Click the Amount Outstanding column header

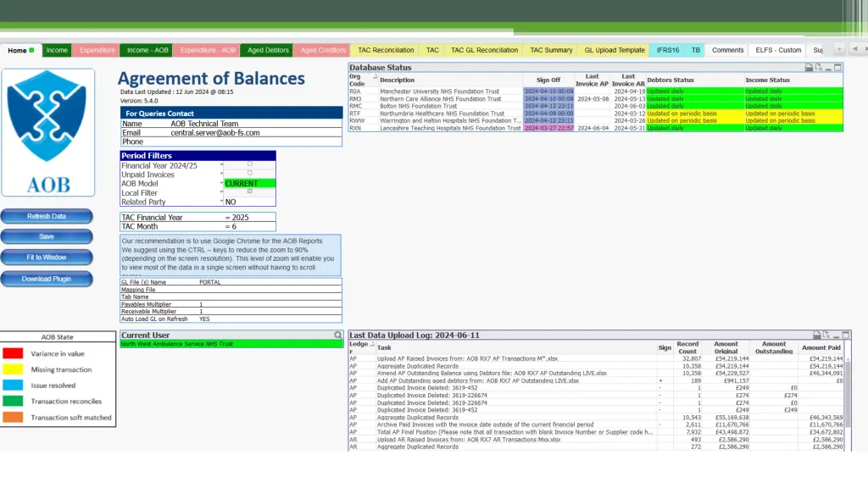[x=774, y=347]
